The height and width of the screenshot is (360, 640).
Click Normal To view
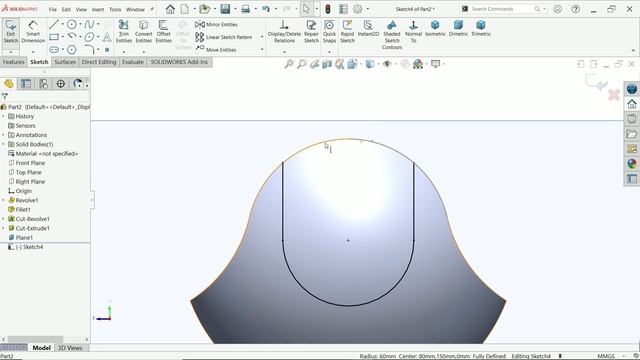tap(413, 31)
